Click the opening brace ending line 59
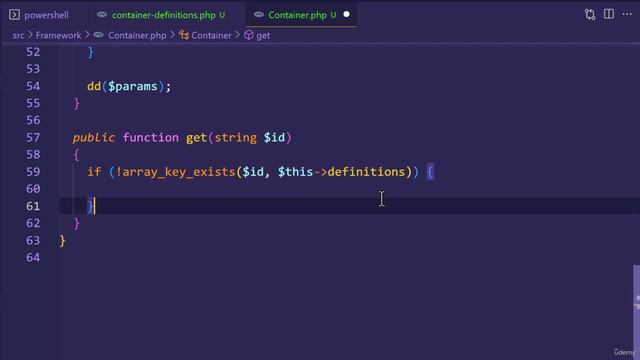Image resolution: width=640 pixels, height=360 pixels. 430,172
